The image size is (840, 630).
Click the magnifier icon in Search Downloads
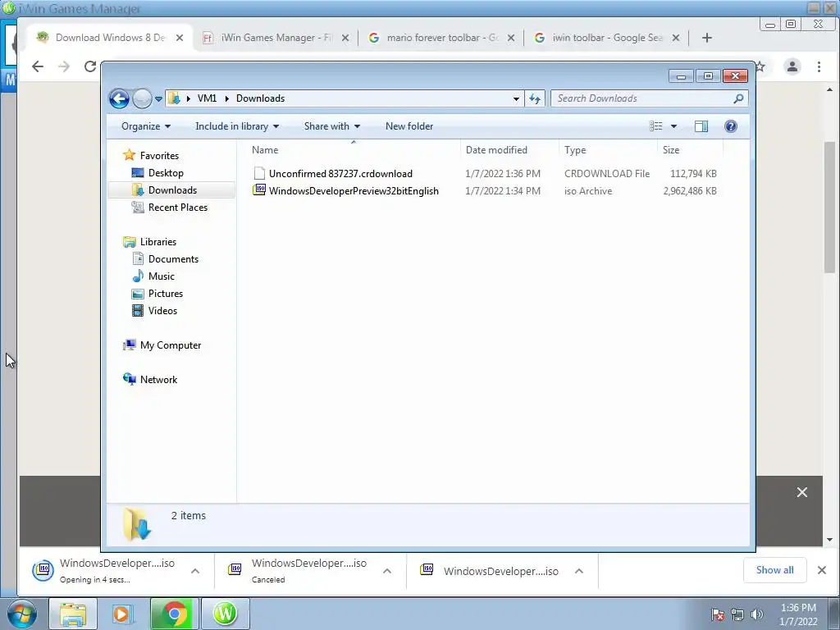738,98
